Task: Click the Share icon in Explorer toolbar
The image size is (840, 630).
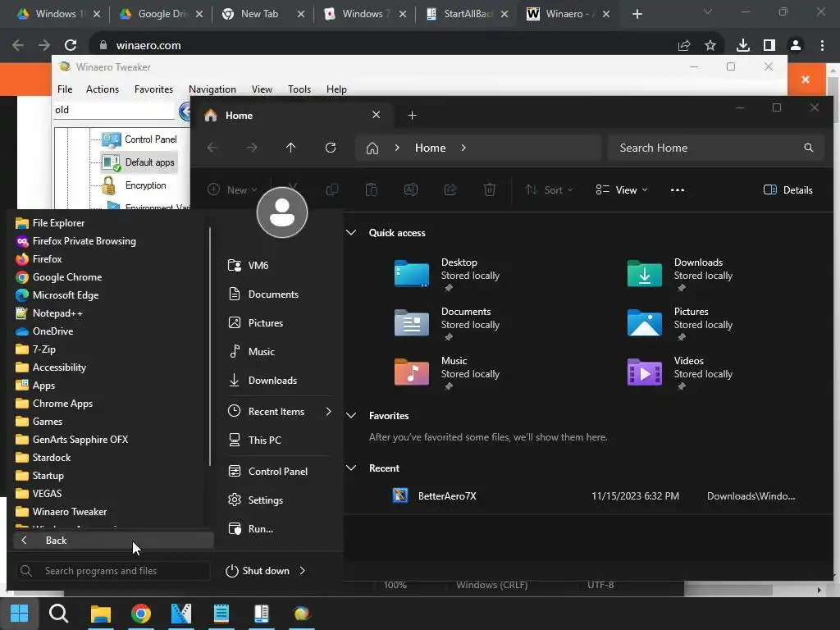Action: 450,189
